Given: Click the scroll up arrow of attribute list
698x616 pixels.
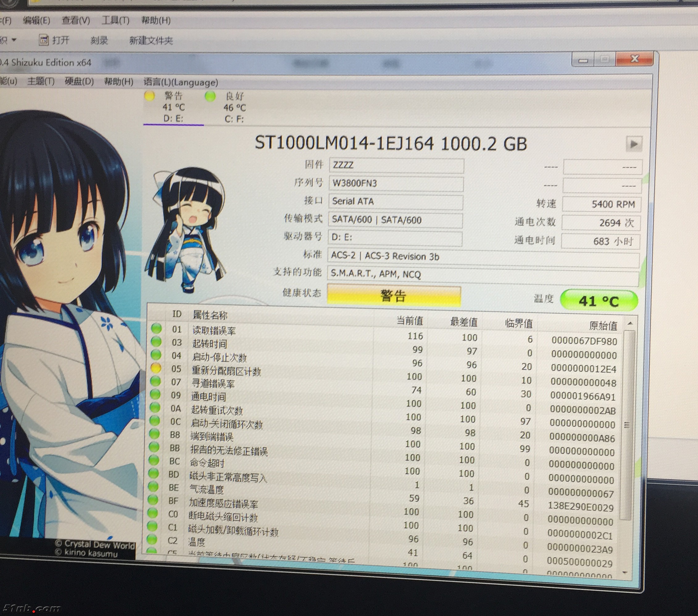Looking at the screenshot, I should 630,323.
